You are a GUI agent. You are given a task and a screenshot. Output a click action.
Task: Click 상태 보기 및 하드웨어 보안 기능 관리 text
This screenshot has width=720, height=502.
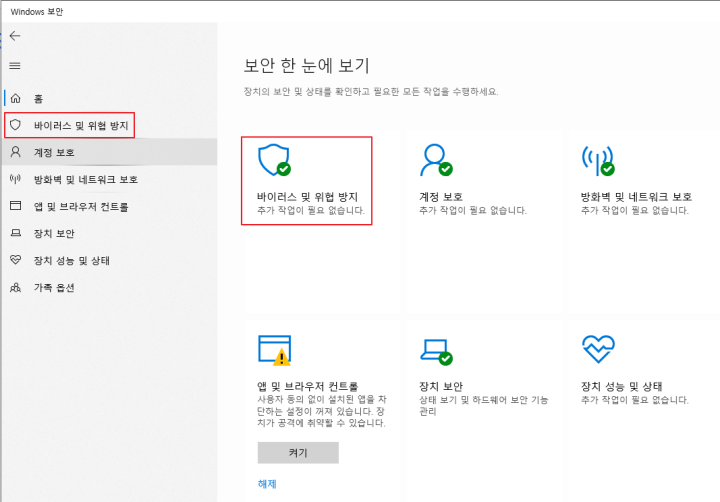pos(484,406)
